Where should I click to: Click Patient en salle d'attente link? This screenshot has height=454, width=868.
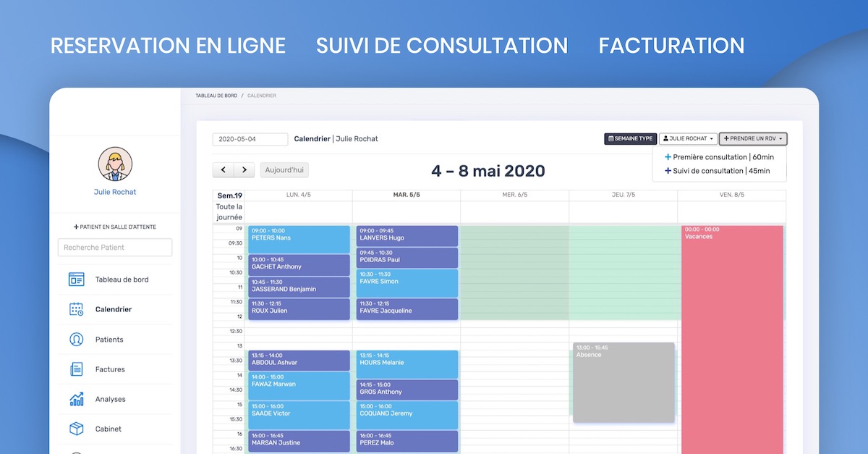pyautogui.click(x=115, y=227)
